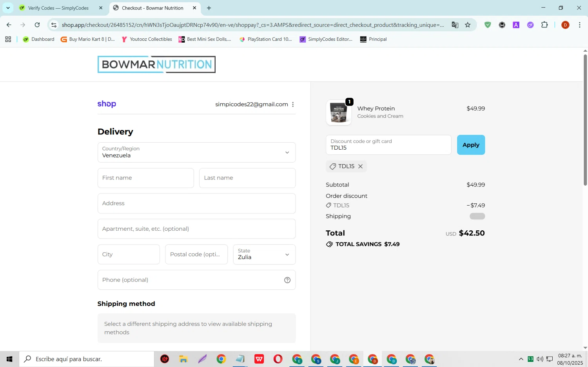The height and width of the screenshot is (367, 588).
Task: Open the bookmarks apps grid icon
Action: coord(8,39)
